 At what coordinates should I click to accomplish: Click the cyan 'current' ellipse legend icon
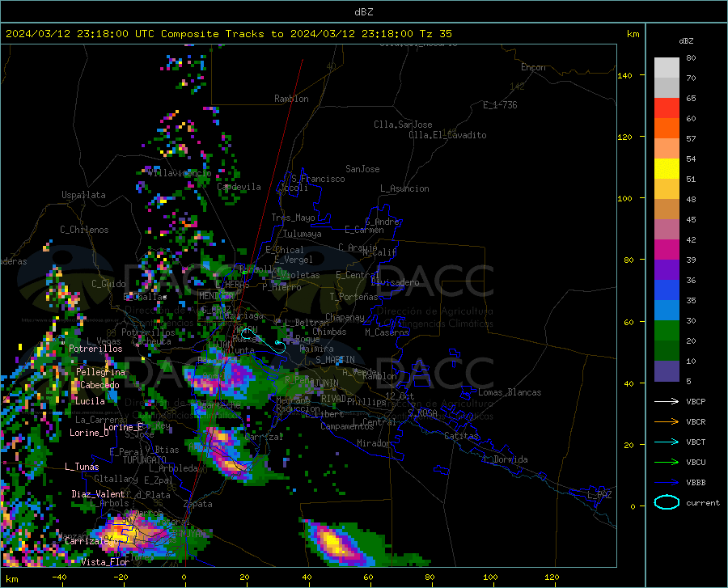pyautogui.click(x=667, y=502)
